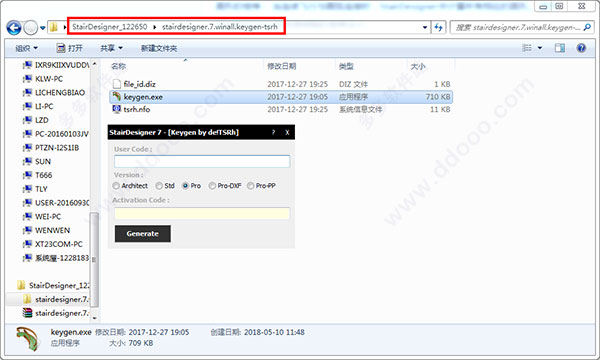This screenshot has height=360, width=600.
Task: Click the SUN computer icon
Action: [27, 161]
